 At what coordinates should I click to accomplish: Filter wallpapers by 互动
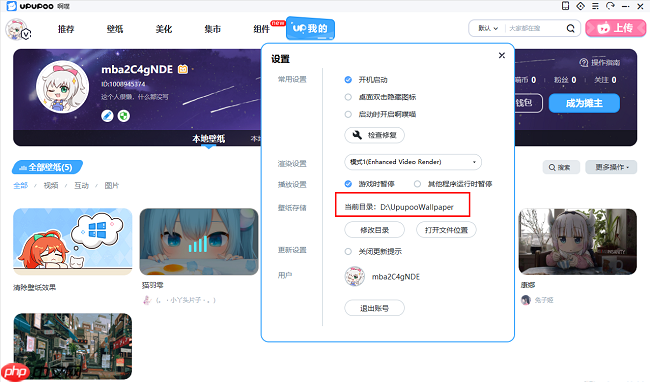click(x=81, y=186)
